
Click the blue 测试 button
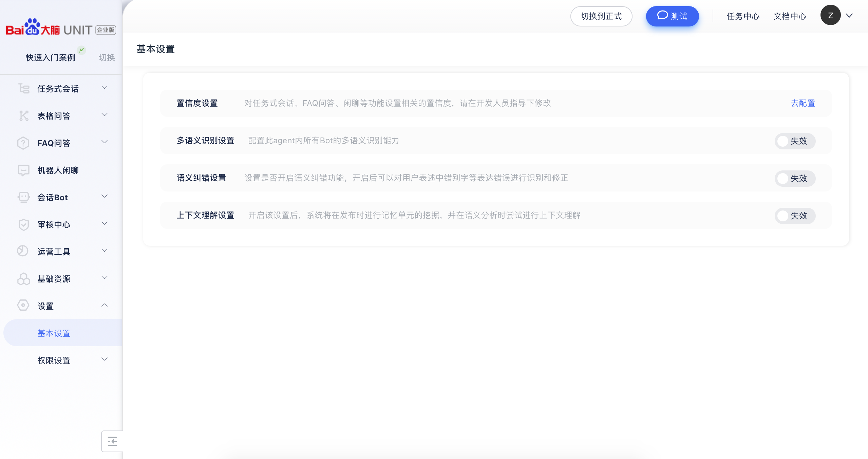(672, 16)
